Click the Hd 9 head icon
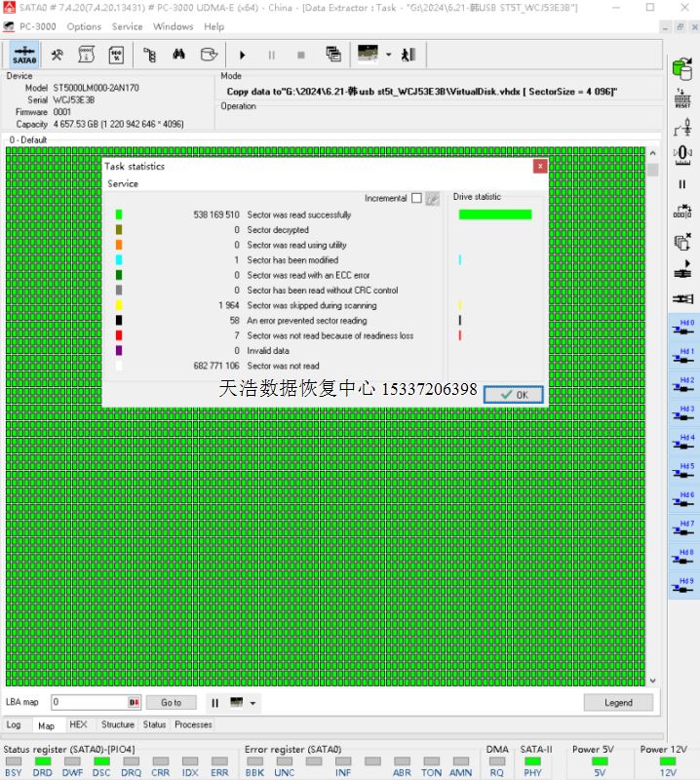Viewport: 700px width, 780px height. [682, 587]
